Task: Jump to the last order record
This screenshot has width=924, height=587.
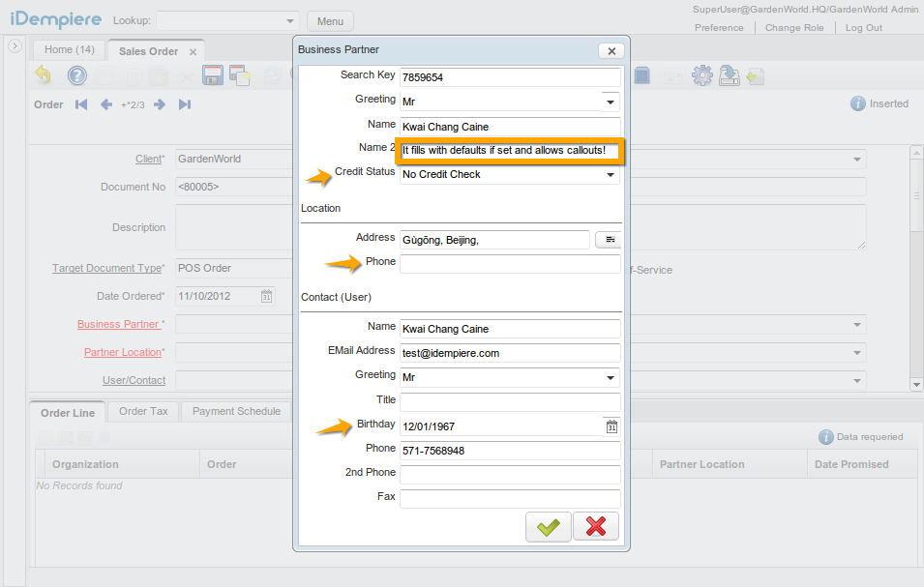Action: (185, 104)
